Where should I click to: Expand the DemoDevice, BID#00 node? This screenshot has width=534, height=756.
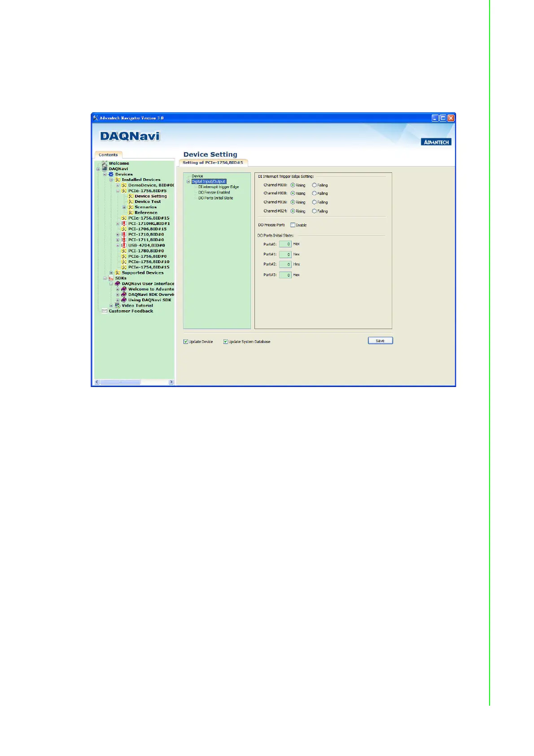118,185
